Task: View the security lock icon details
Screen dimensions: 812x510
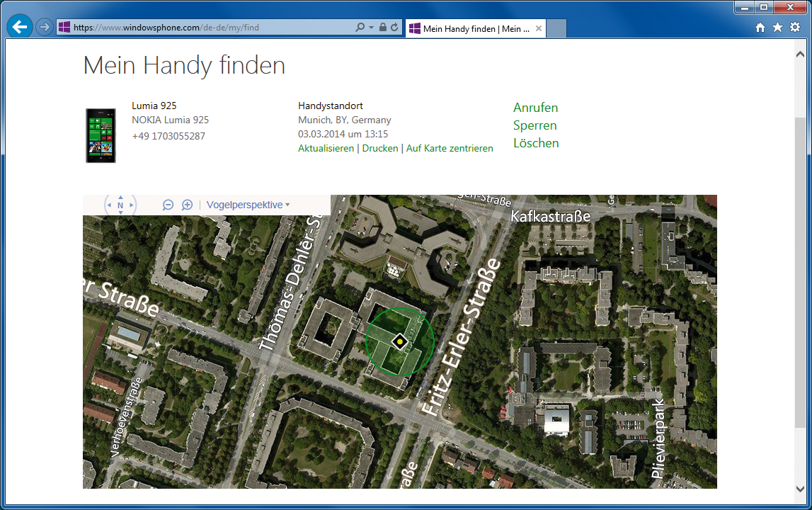Action: (x=383, y=28)
